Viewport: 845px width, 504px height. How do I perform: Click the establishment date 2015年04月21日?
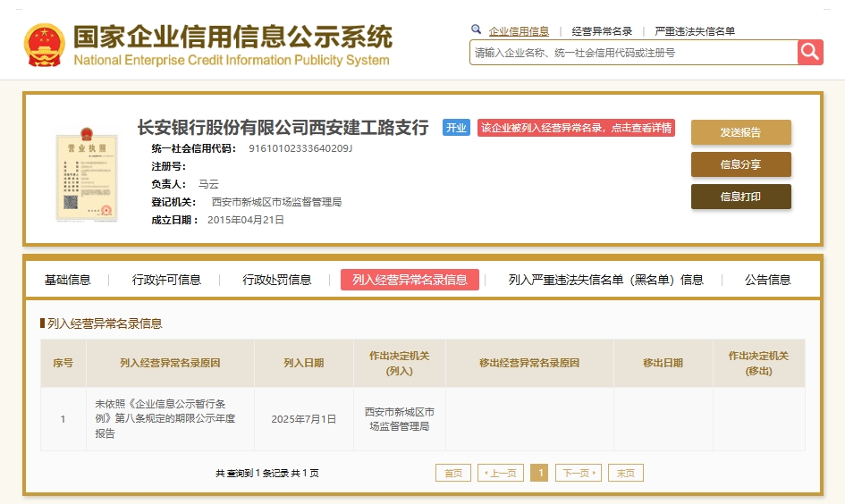(x=246, y=220)
